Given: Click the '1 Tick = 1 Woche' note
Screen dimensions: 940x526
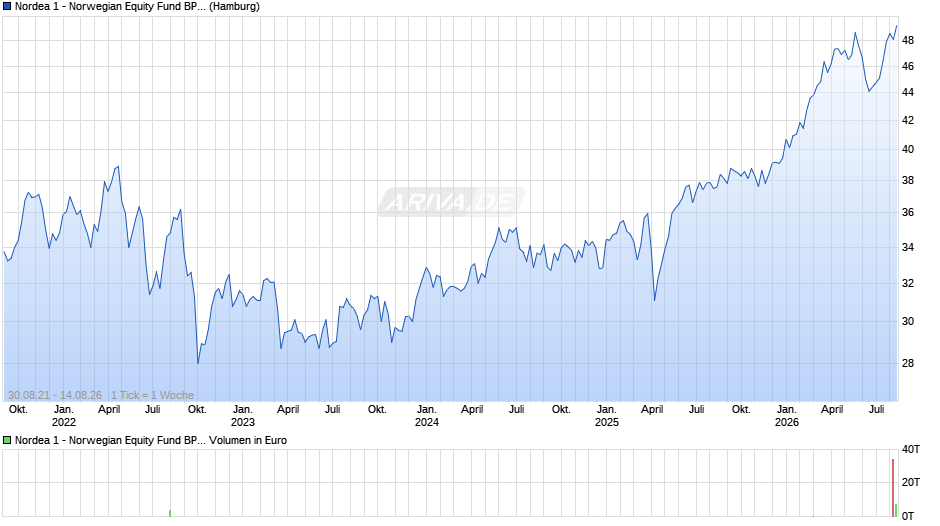Looking at the screenshot, I should point(152,395).
